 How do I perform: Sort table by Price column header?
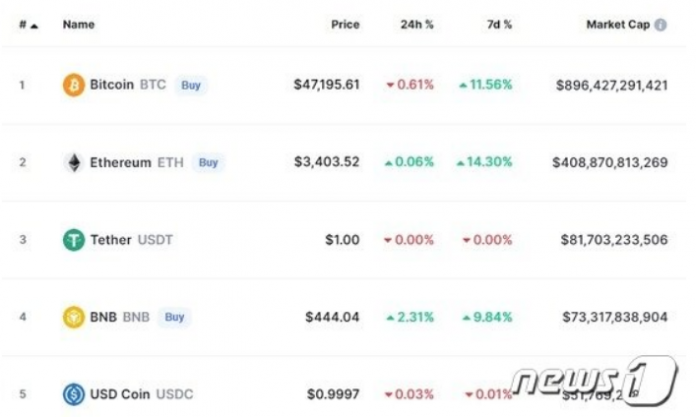click(345, 24)
